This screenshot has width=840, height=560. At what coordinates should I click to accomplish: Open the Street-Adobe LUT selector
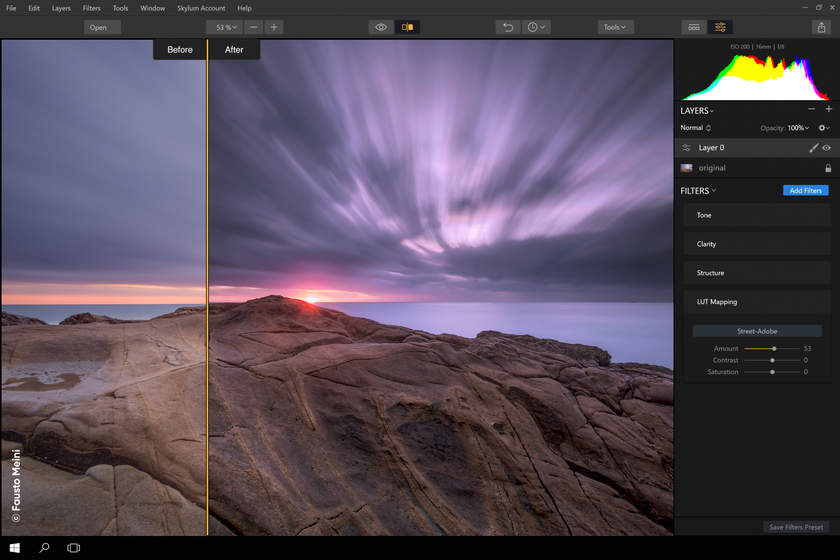point(757,331)
